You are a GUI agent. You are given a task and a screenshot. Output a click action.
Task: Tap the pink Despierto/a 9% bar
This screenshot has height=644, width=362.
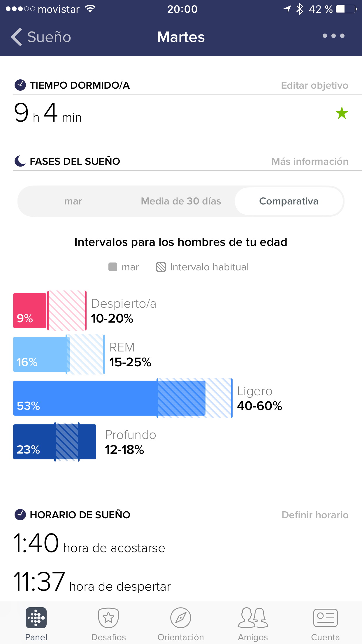30,311
